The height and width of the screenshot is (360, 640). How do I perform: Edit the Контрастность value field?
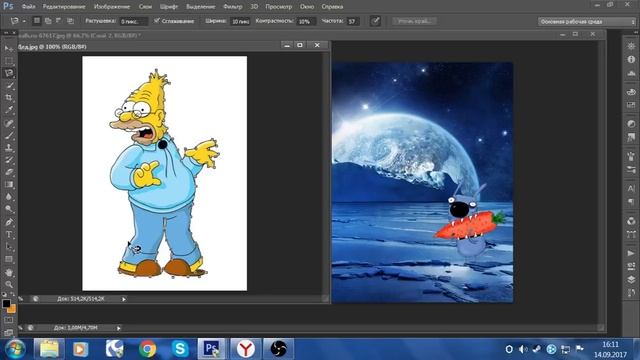(x=306, y=22)
